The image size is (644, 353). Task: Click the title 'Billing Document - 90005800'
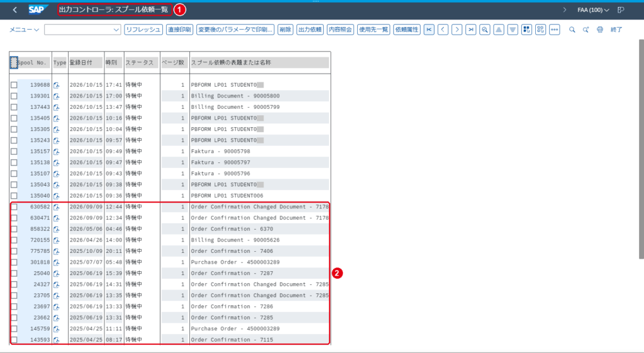235,96
